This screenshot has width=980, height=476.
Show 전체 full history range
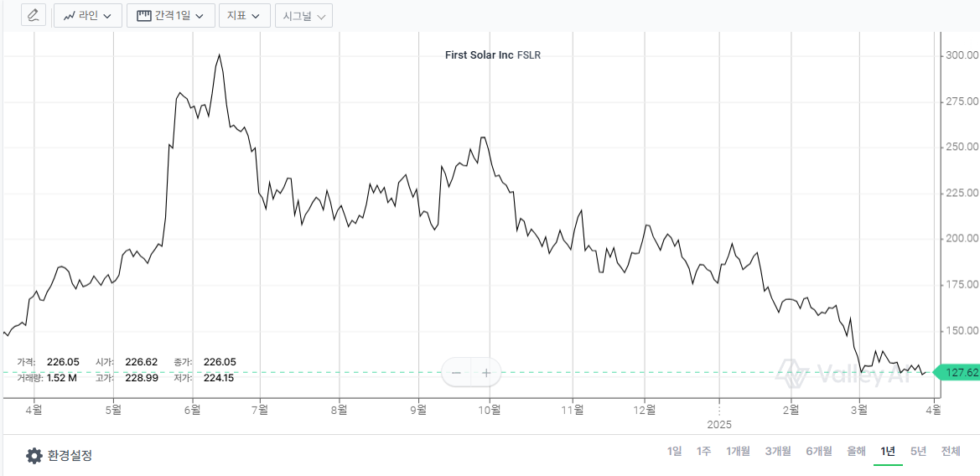click(951, 451)
